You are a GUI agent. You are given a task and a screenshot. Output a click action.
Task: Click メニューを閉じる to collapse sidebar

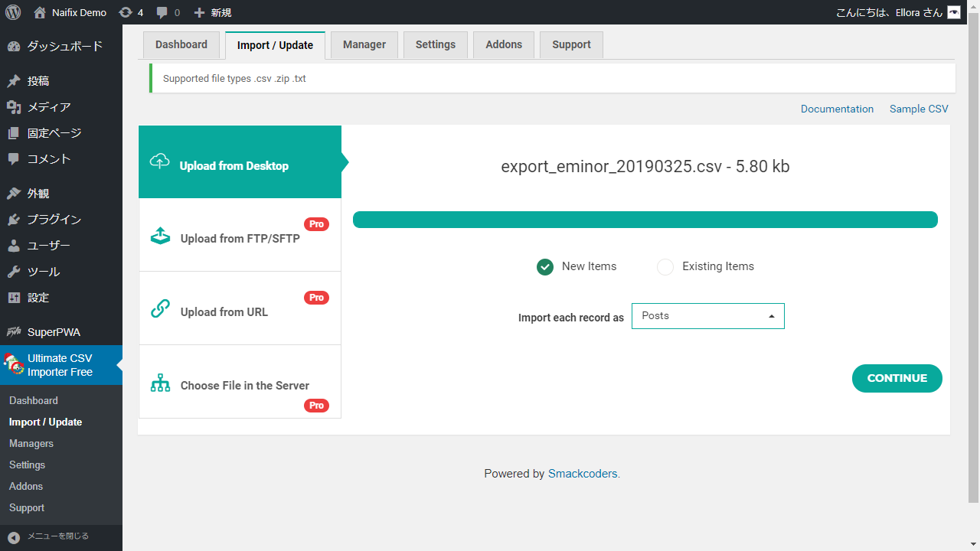pyautogui.click(x=58, y=536)
